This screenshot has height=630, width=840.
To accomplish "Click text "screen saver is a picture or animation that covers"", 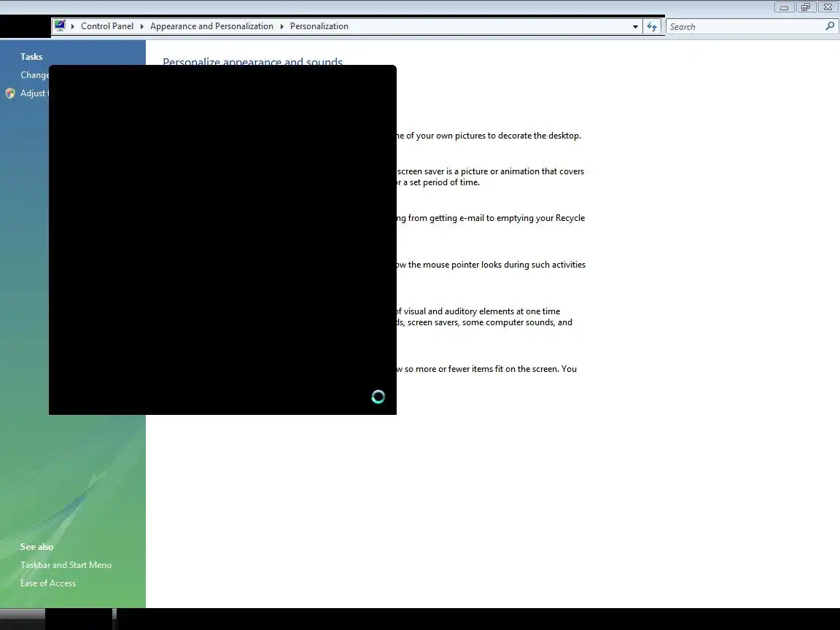I will (491, 171).
